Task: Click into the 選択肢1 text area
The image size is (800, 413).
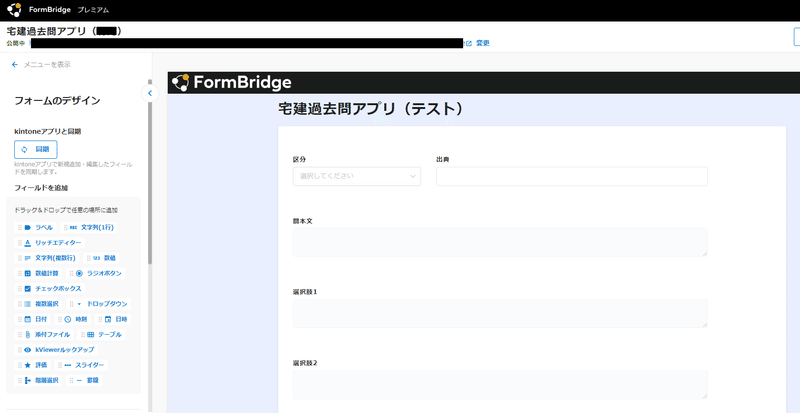Action: click(x=500, y=313)
